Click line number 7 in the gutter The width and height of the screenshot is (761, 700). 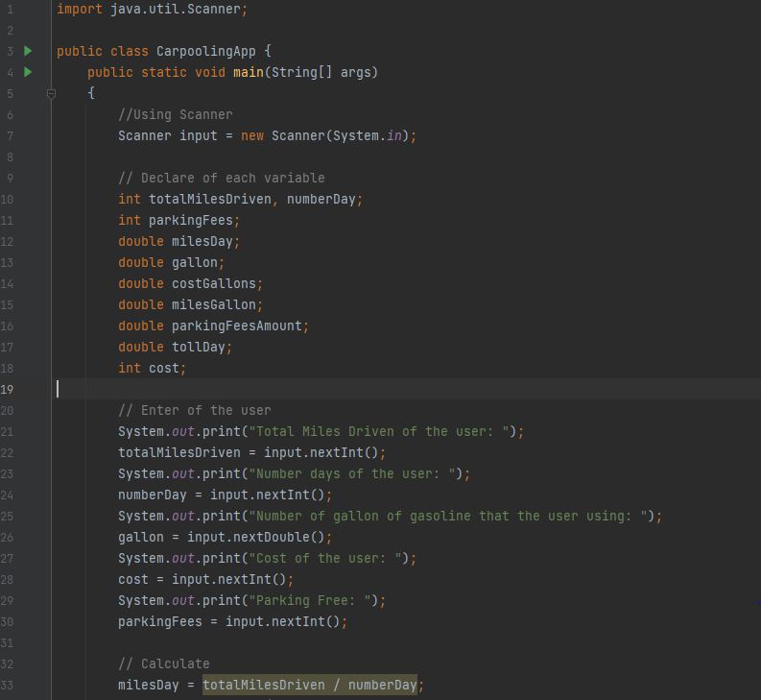point(10,136)
